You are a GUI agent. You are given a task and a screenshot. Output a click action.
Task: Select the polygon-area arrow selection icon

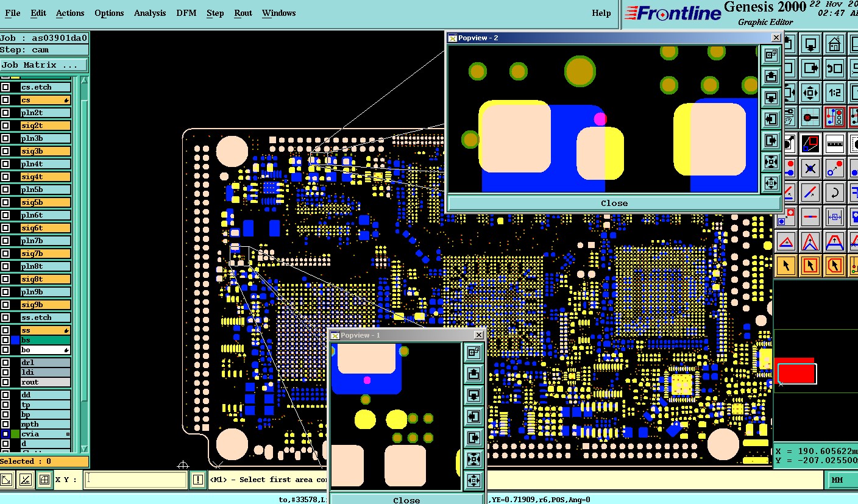click(834, 265)
